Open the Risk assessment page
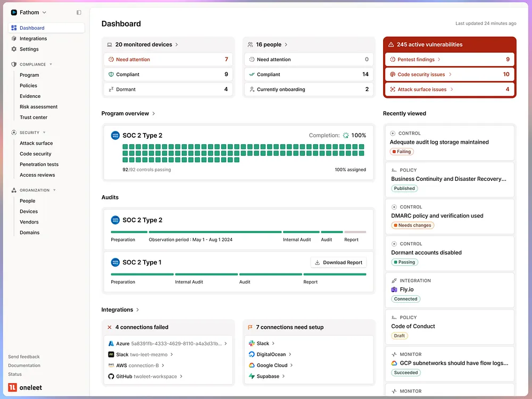Image resolution: width=532 pixels, height=399 pixels. coord(38,107)
